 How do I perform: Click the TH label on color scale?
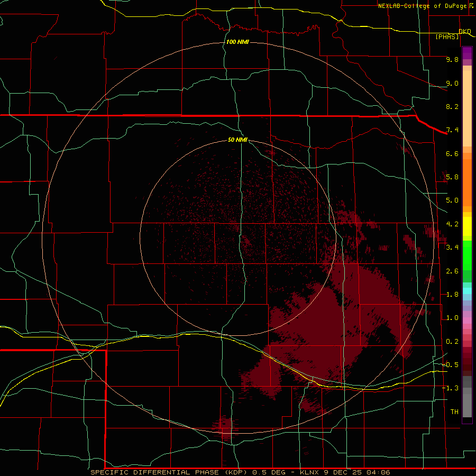point(454,412)
